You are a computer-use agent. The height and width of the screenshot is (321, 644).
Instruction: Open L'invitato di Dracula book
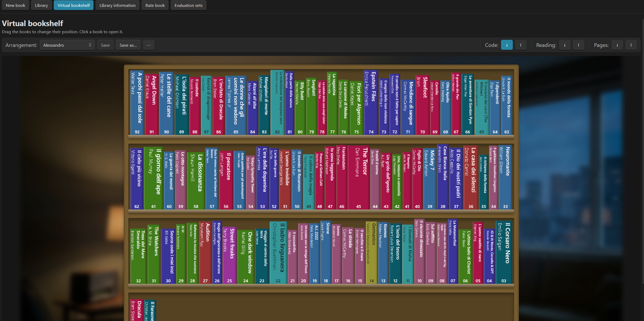[219, 106]
